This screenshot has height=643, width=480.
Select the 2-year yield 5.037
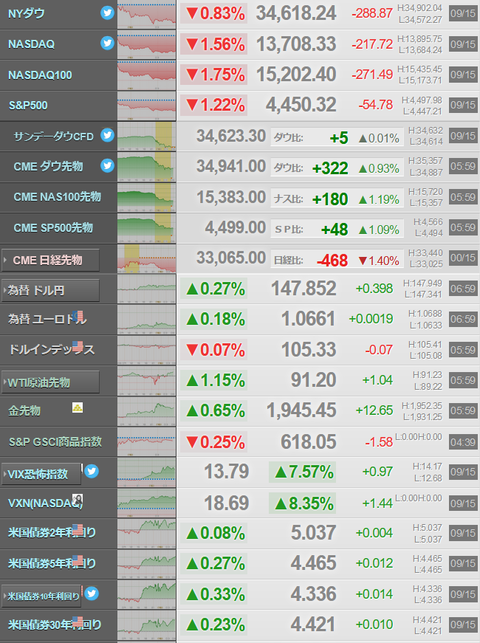click(x=314, y=533)
